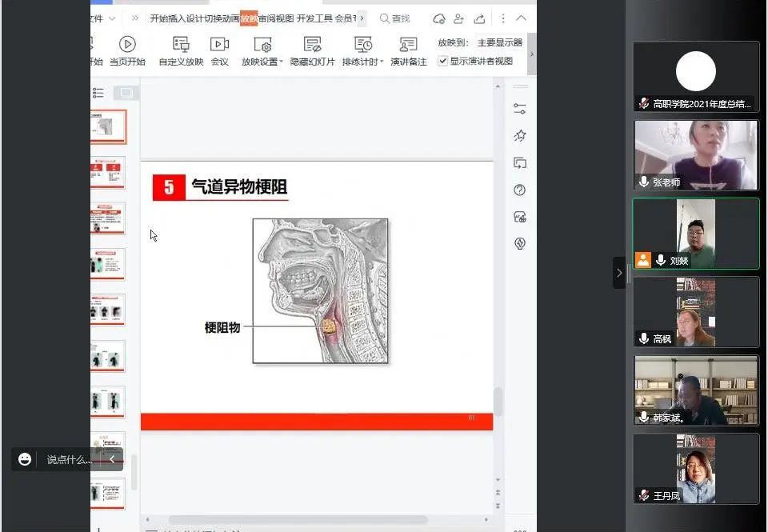The image size is (768, 532).
Task: Expand the 放映设置 dropdown
Action: pos(281,62)
